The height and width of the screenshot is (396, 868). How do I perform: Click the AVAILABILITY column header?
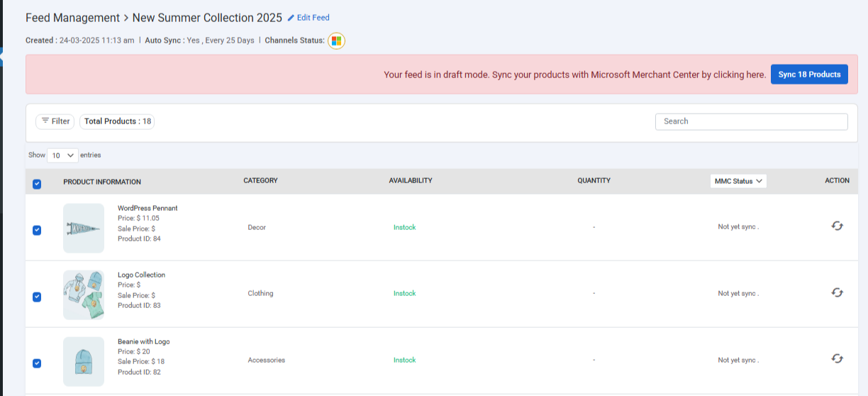(x=411, y=180)
